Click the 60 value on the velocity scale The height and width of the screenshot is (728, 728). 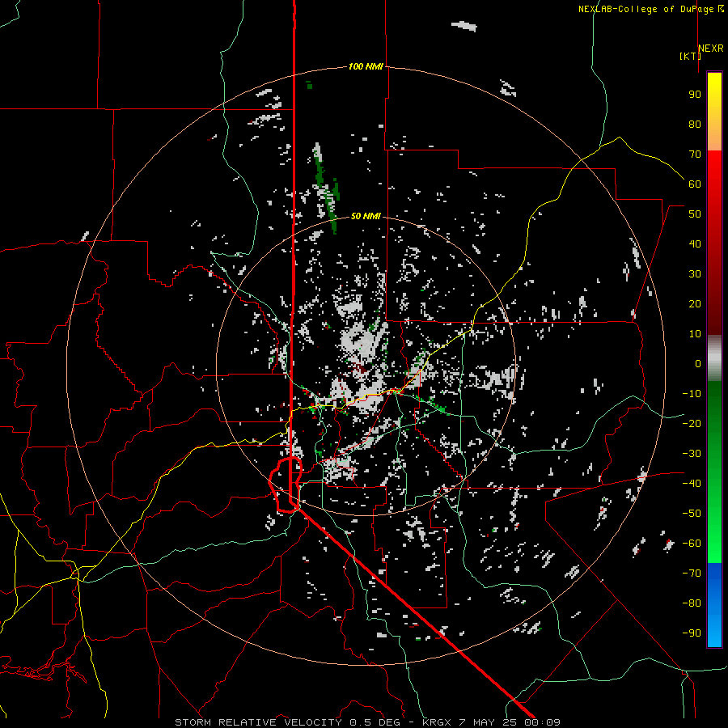[x=695, y=184]
